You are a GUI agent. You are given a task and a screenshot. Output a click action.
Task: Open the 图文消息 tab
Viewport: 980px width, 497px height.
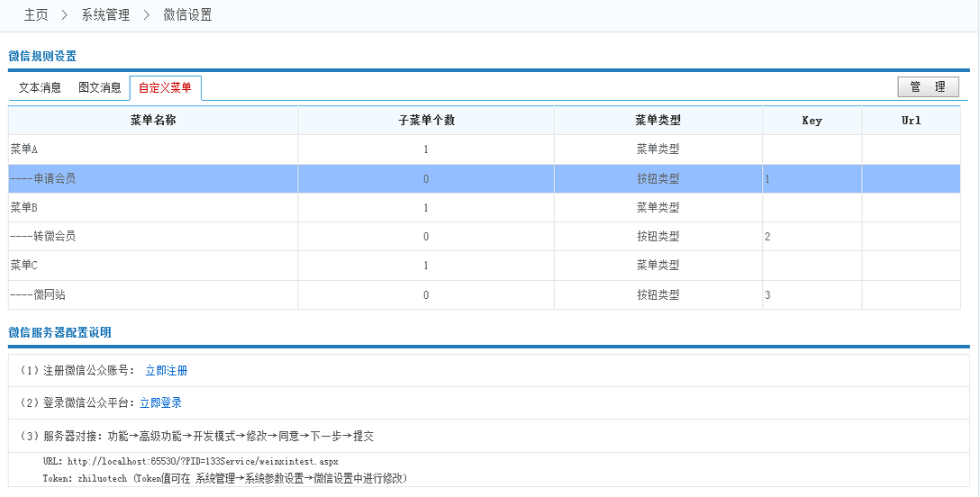tap(99, 88)
